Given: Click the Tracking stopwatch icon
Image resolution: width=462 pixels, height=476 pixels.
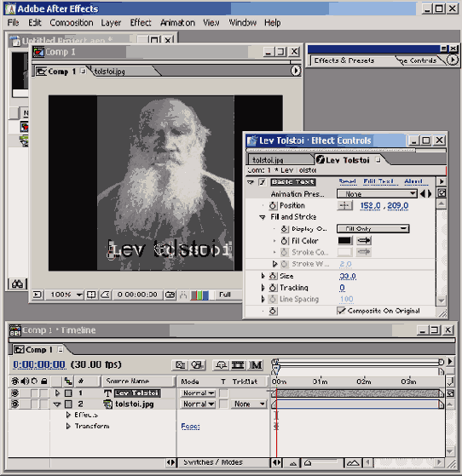Looking at the screenshot, I should (273, 288).
